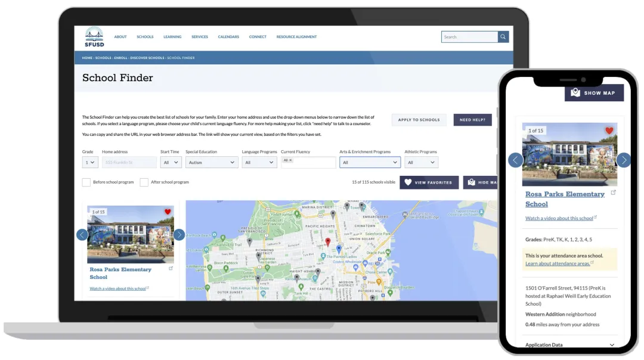Click the red heart on laptop school card

[x=168, y=212]
